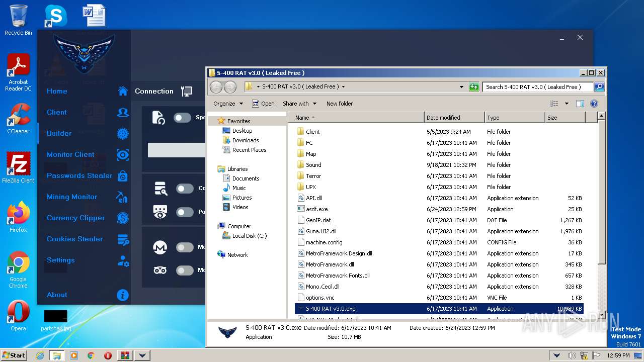
Task: Select Local Disk (C:) in tree
Action: pyautogui.click(x=250, y=236)
